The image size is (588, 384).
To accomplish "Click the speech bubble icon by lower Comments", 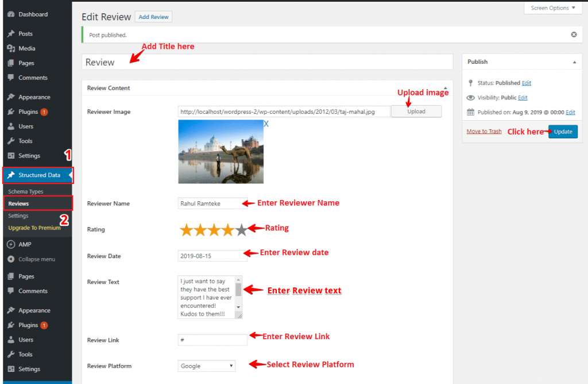I will click(11, 291).
